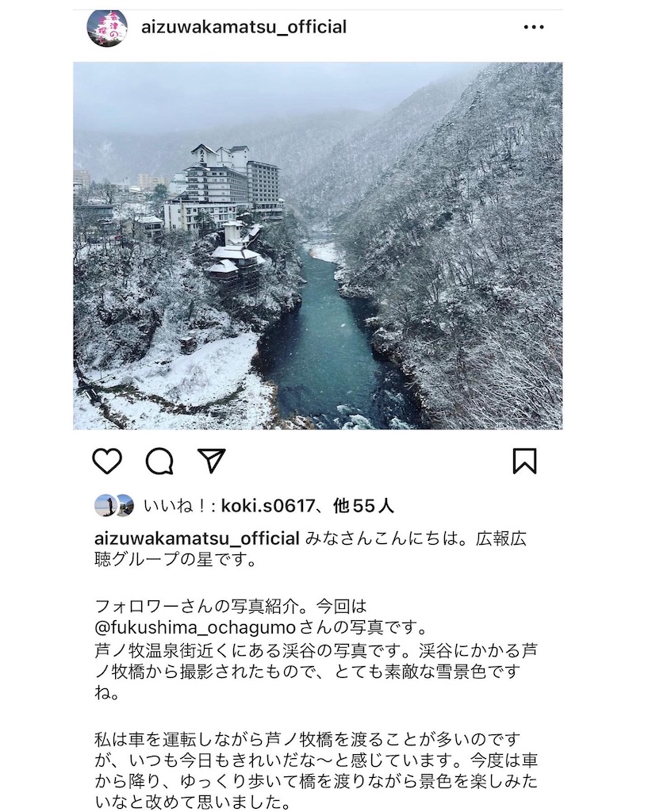The height and width of the screenshot is (812, 652).
Task: Open the koki.s0617 profile link
Action: [268, 505]
